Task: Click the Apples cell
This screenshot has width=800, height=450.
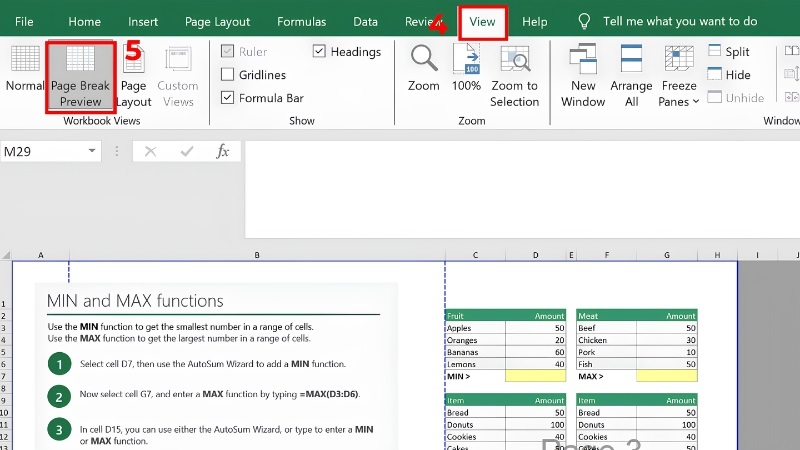Action: (475, 328)
